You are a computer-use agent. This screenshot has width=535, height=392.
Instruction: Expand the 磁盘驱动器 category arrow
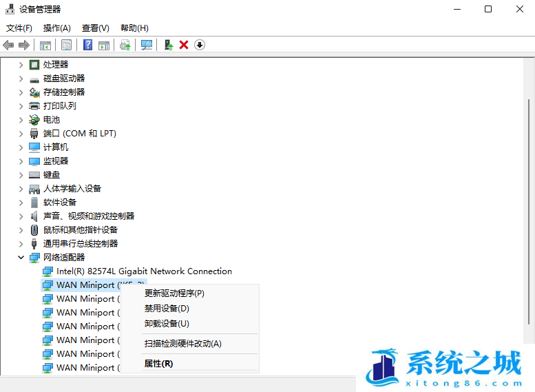pyautogui.click(x=21, y=78)
